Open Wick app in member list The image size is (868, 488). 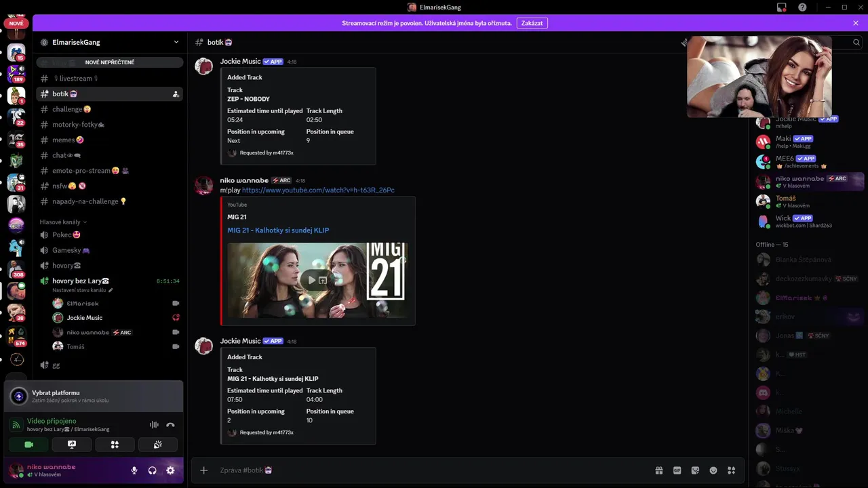pyautogui.click(x=810, y=221)
